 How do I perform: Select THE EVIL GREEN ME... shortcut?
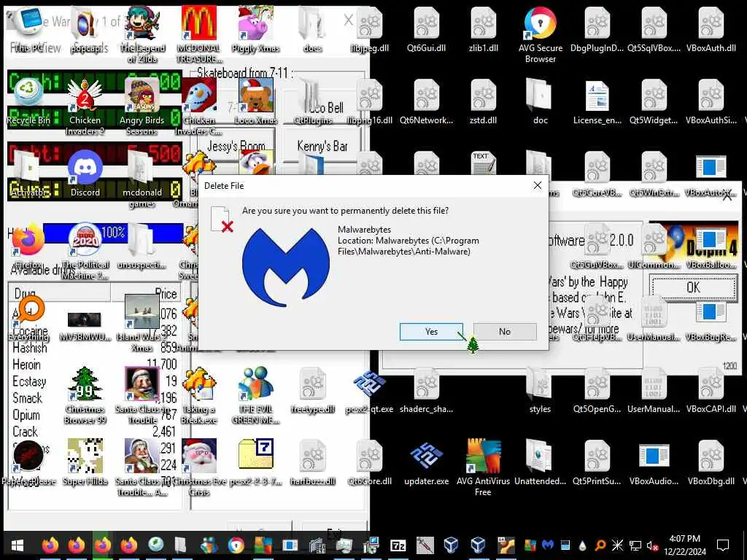click(256, 395)
